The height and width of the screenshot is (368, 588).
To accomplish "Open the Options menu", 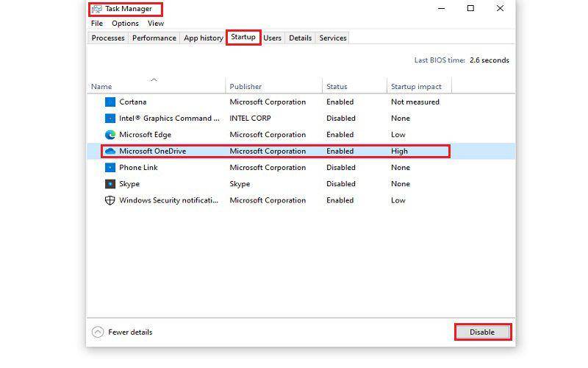I will (125, 24).
